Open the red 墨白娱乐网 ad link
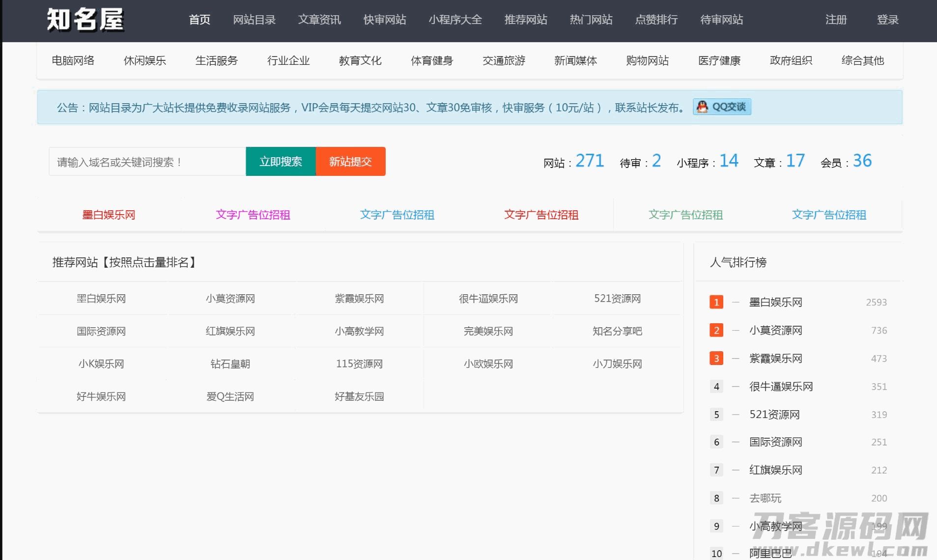Screen dimensions: 937x560 pyautogui.click(x=109, y=215)
